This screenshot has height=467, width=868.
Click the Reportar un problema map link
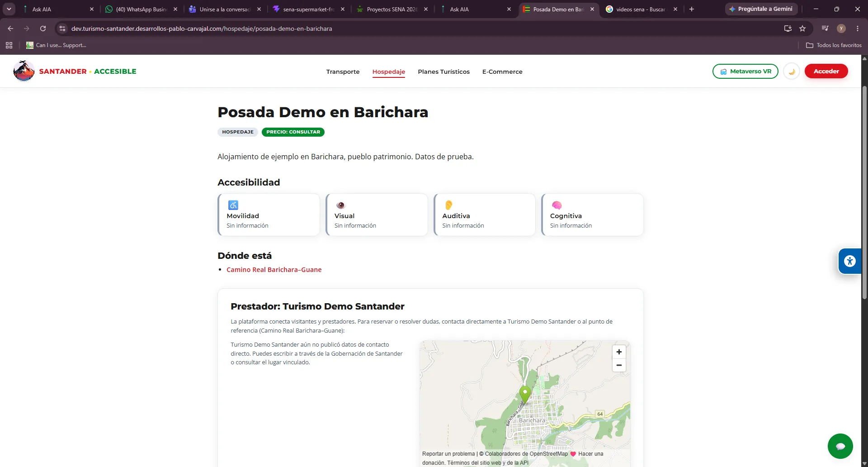pos(448,454)
